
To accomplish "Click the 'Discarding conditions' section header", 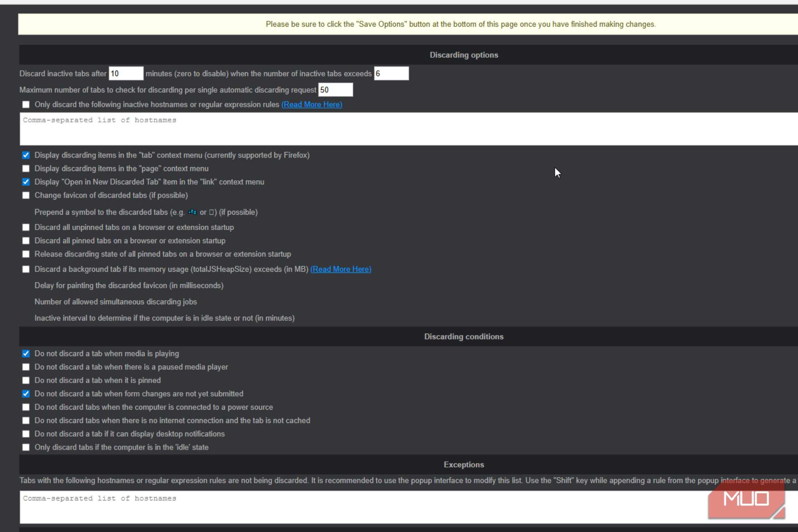I will point(464,337).
